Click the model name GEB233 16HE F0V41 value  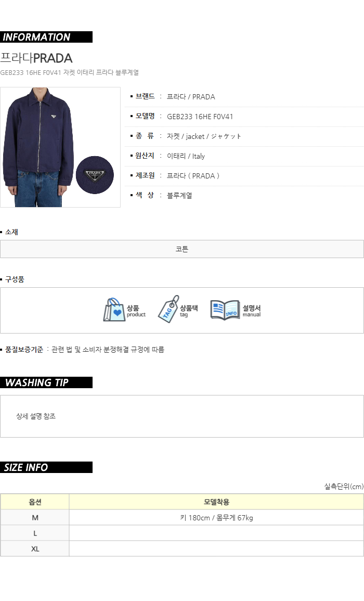click(x=200, y=117)
